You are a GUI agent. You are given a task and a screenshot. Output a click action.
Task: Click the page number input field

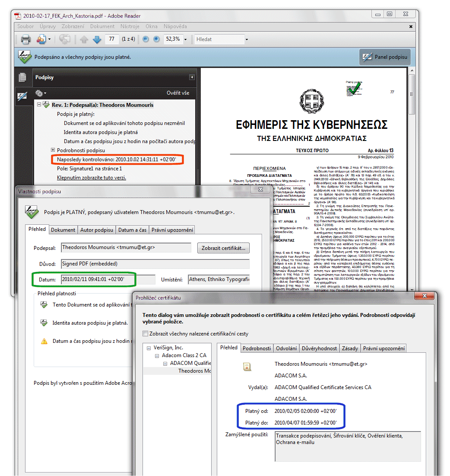click(x=111, y=39)
